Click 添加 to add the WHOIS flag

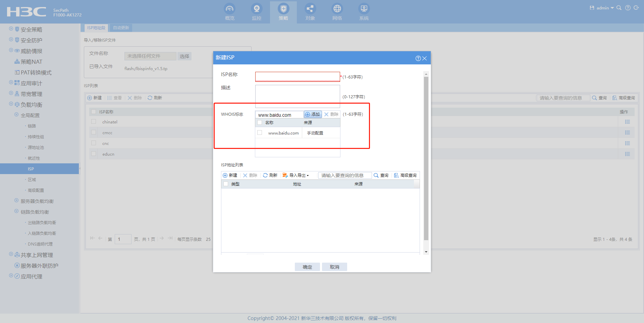coord(313,114)
